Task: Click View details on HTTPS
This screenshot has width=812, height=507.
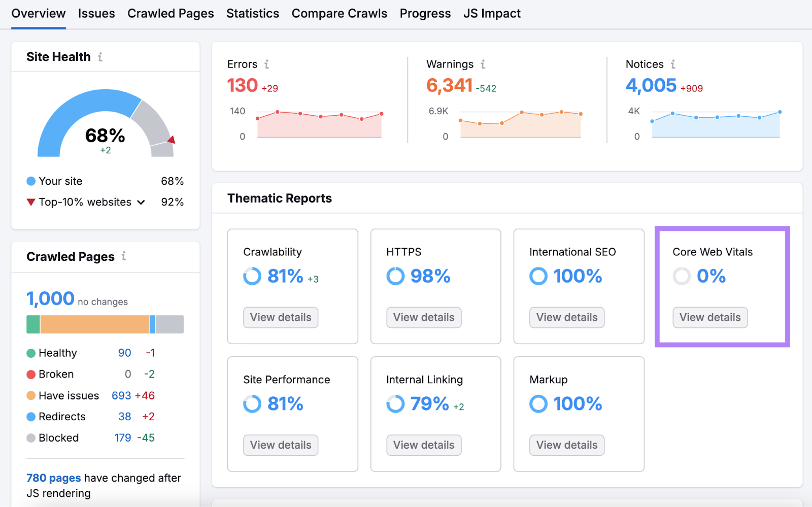Action: (x=423, y=317)
